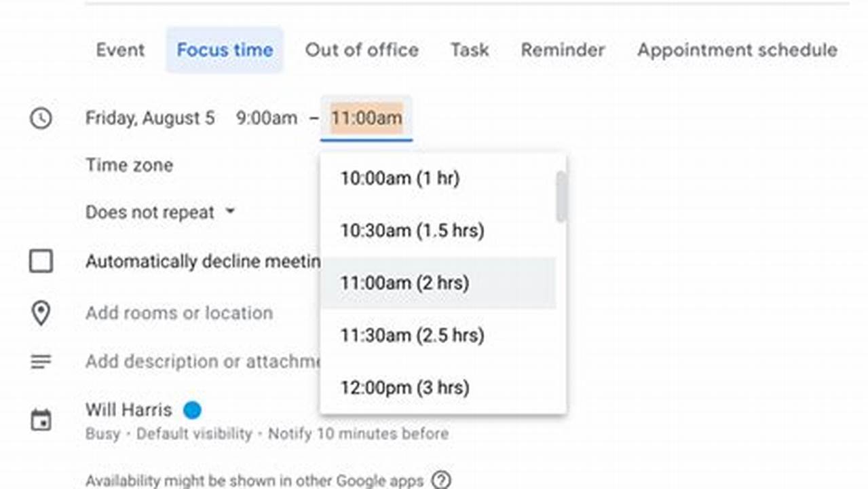Viewport: 868px width, 489px height.
Task: Click the scrollbar in the time dropdown
Action: (561, 197)
